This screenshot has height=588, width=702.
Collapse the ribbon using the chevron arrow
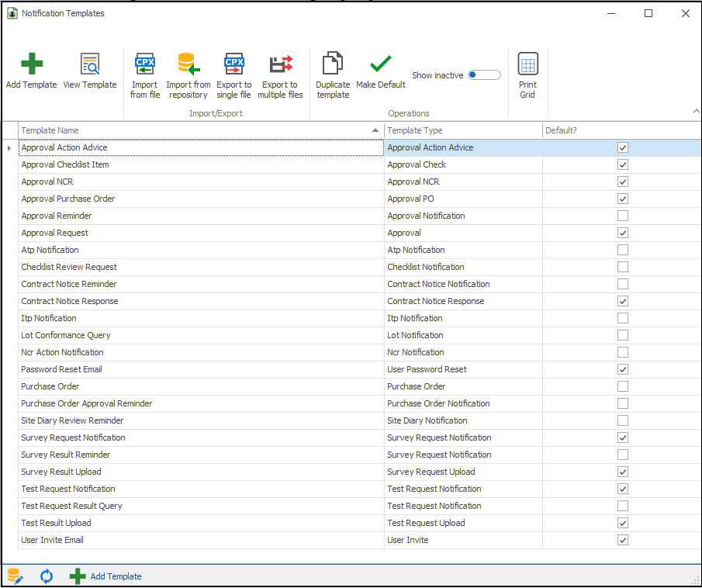(x=695, y=112)
